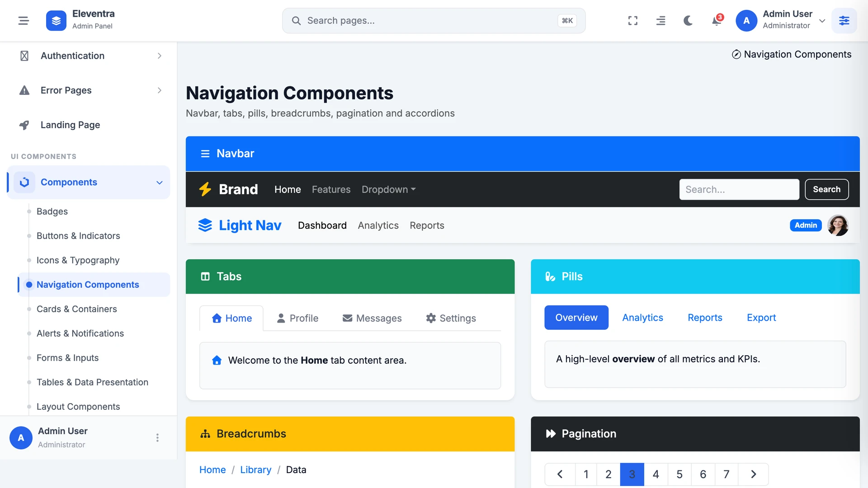This screenshot has height=488, width=868.
Task: Open Forms & Inputs page
Action: pyautogui.click(x=67, y=358)
